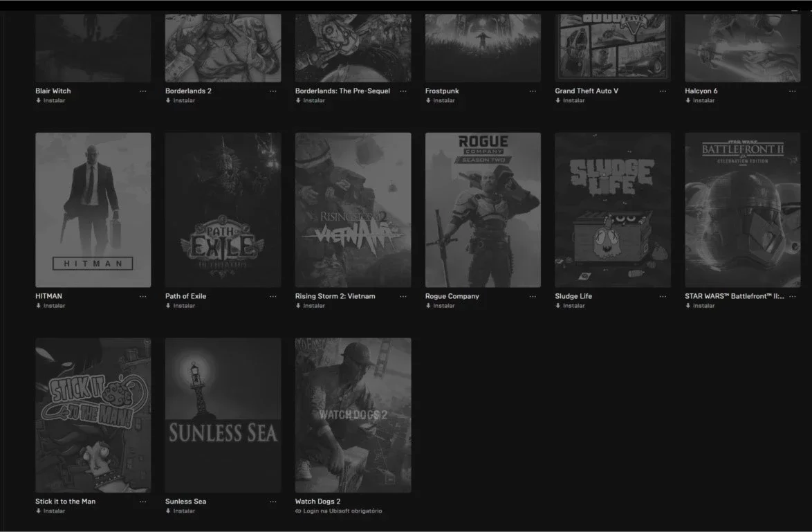Open the Borderlands 2 cover art
The height and width of the screenshot is (532, 812).
click(223, 48)
